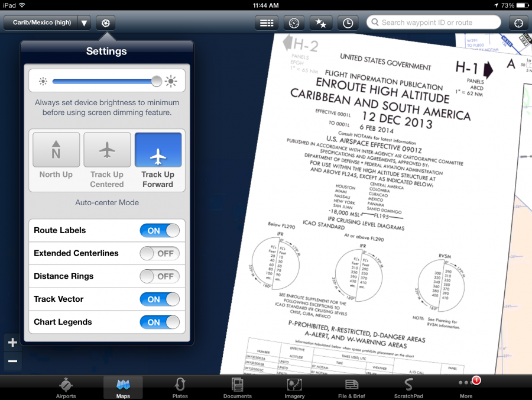Go to File & Brief
Screen dimensions: 532x400
pyautogui.click(x=351, y=388)
